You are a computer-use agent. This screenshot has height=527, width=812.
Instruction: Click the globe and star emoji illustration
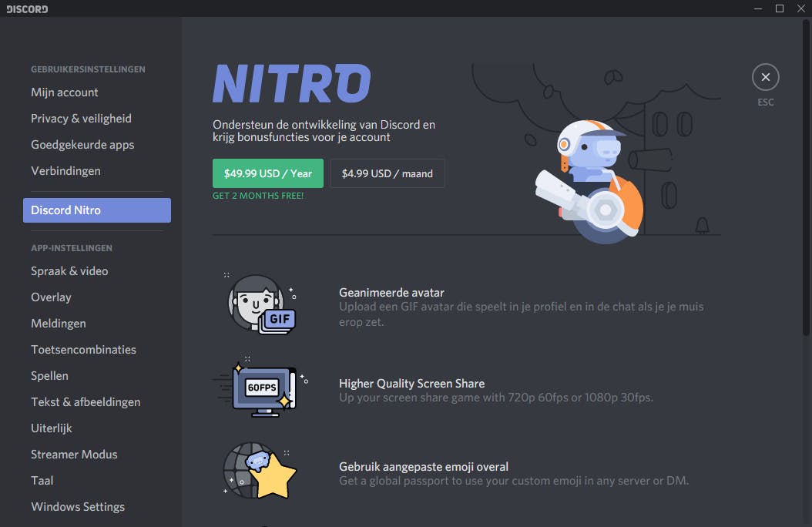point(260,470)
